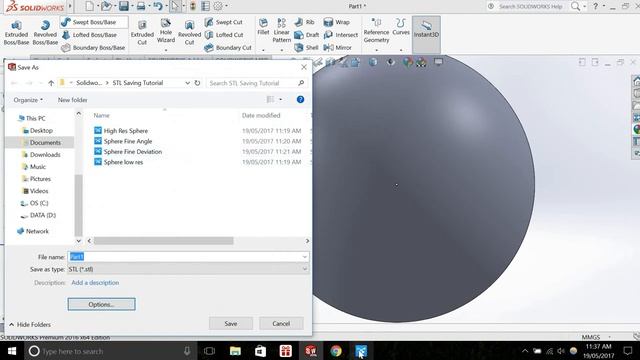Viewport: 640px width, 360px height.
Task: Open the Fillet dropdown arrow
Action: 263,50
